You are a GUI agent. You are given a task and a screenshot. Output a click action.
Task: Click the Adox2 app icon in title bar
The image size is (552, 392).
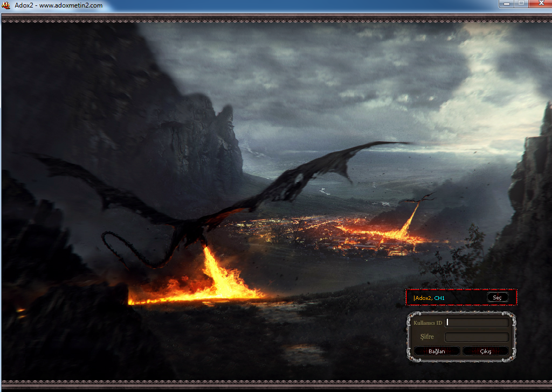point(5,5)
